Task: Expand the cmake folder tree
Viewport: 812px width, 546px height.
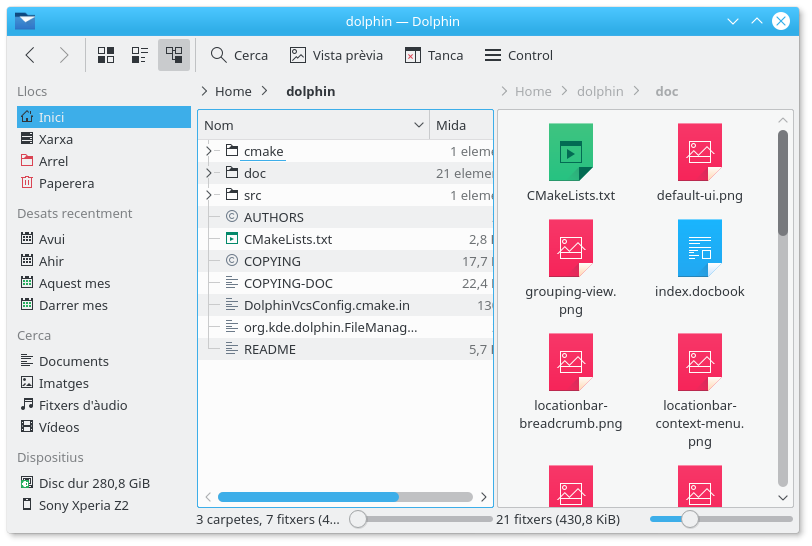Action: point(209,151)
